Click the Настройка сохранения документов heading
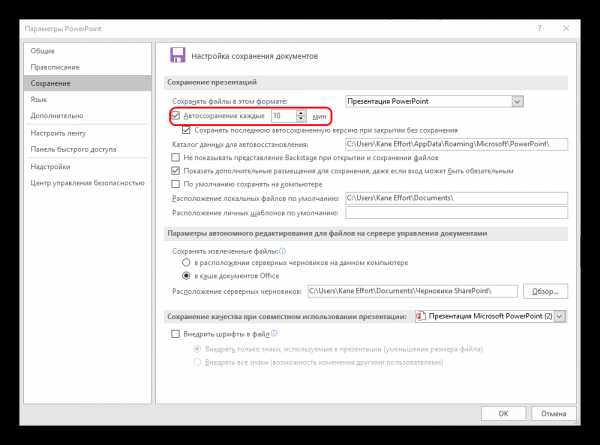Image resolution: width=600 pixels, height=445 pixels. (254, 56)
